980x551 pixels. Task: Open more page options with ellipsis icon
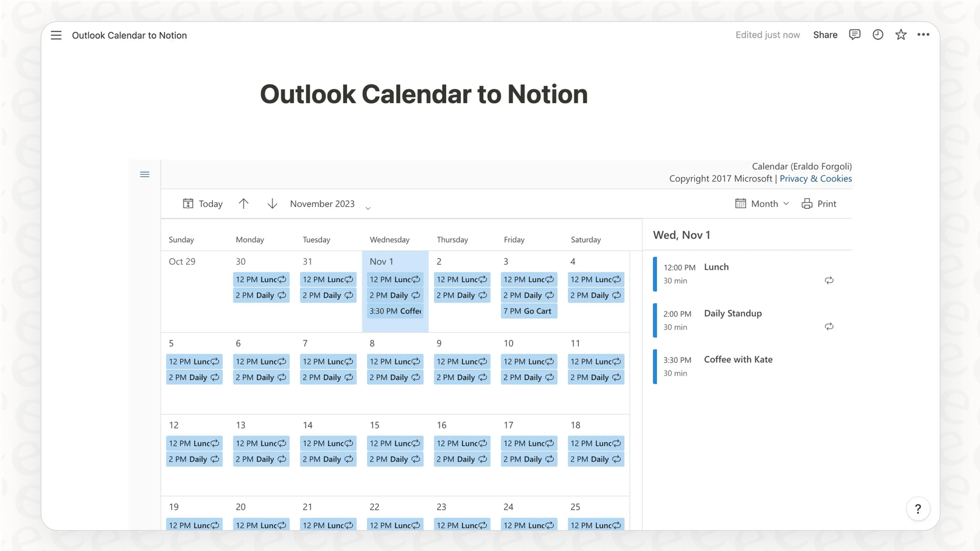(x=923, y=34)
